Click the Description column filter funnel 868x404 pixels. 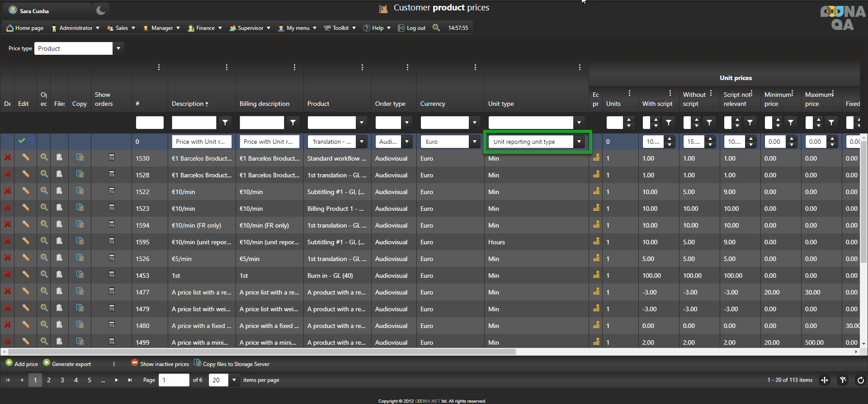(x=225, y=122)
